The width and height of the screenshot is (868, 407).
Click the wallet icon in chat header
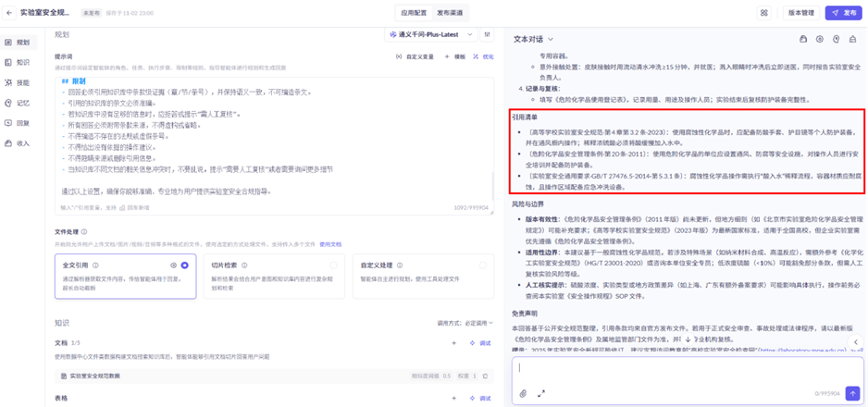[803, 39]
